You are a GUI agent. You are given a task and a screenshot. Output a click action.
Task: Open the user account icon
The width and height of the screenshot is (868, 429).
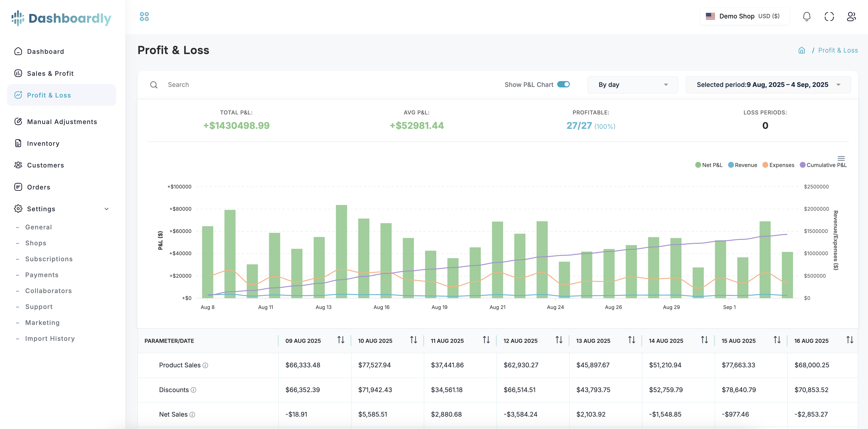click(x=851, y=16)
